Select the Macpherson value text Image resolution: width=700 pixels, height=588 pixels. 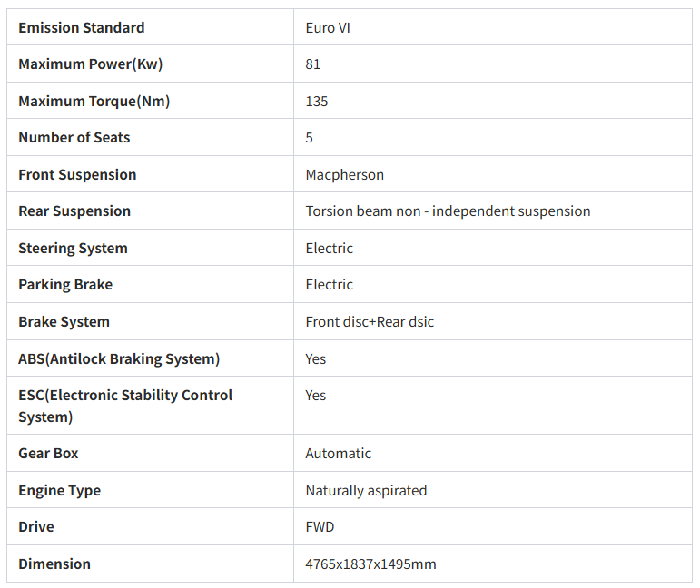pyautogui.click(x=345, y=175)
